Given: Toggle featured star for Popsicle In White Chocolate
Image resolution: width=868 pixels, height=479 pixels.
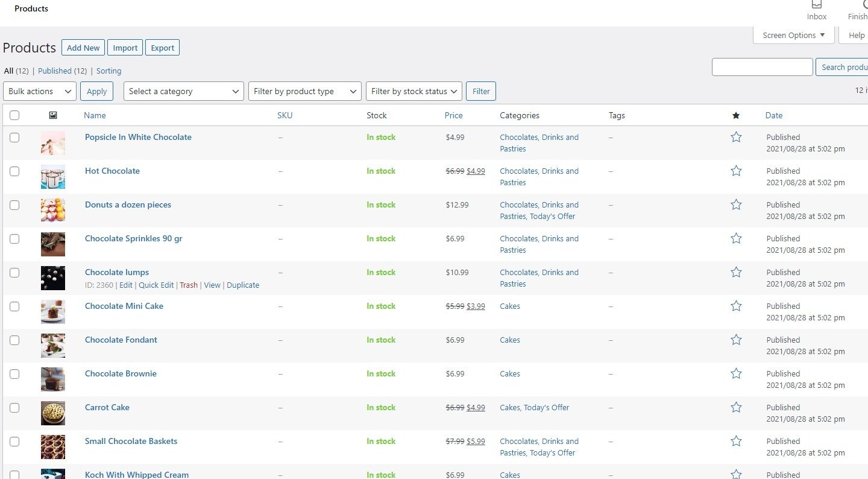Looking at the screenshot, I should pos(736,137).
